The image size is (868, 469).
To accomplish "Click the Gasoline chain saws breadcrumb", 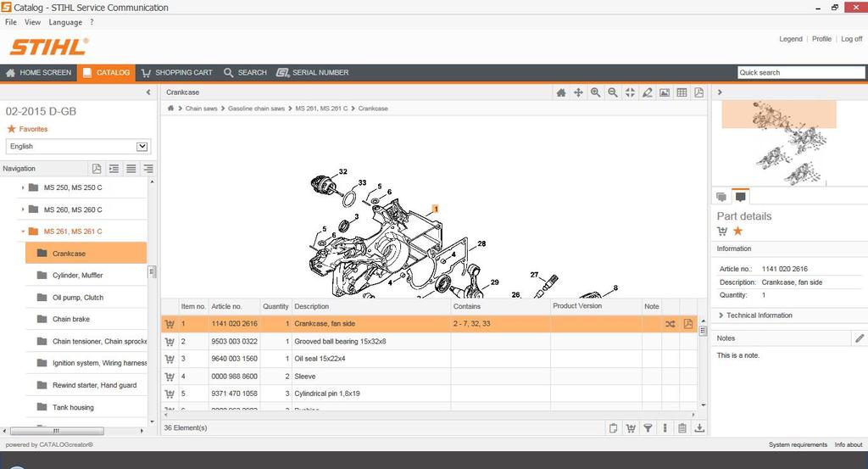I will tap(256, 109).
